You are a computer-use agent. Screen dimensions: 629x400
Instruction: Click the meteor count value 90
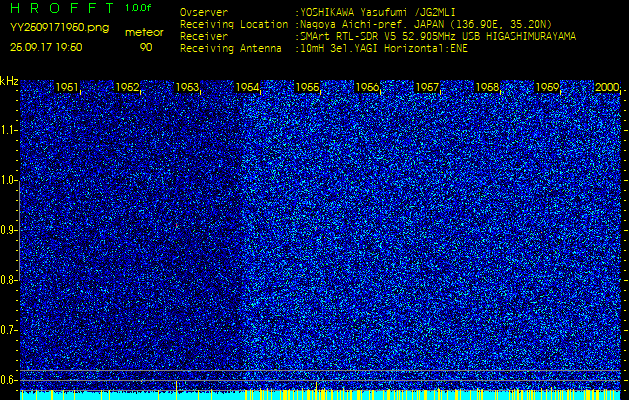[146, 47]
